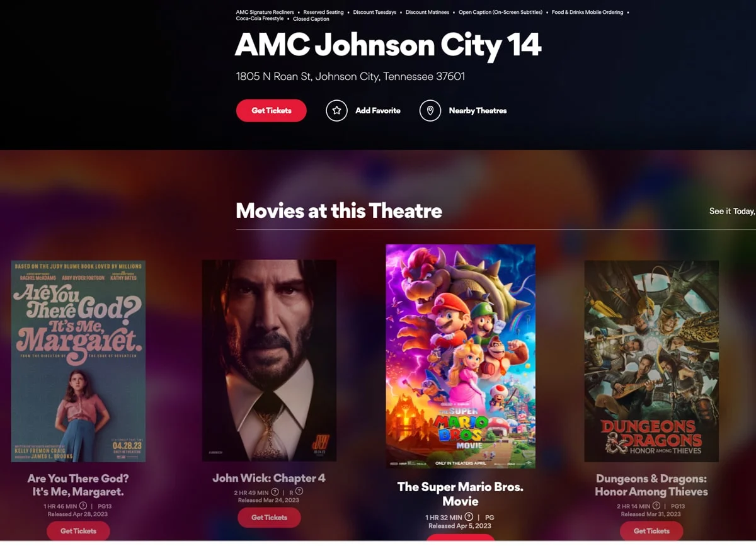Open Are You There God? poster
Screen dimensions: 756x546
coord(78,361)
